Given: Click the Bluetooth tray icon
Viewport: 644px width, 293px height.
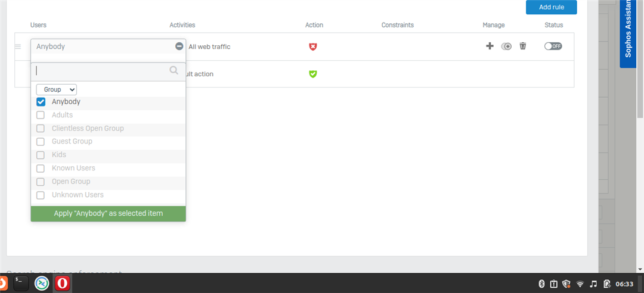Looking at the screenshot, I should pyautogui.click(x=541, y=283).
